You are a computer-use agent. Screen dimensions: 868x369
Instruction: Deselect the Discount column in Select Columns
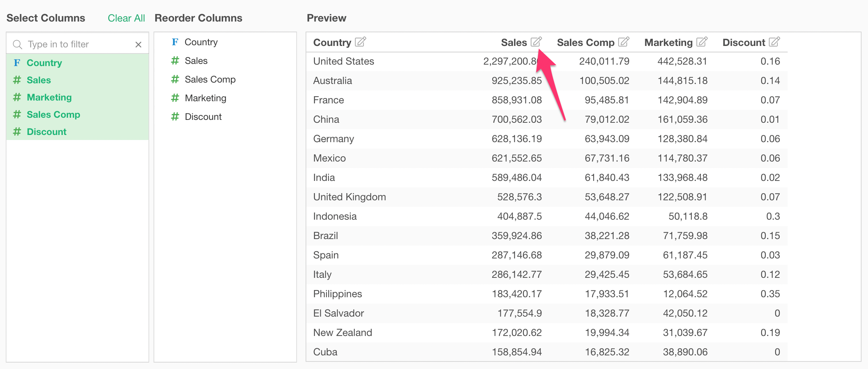point(47,131)
